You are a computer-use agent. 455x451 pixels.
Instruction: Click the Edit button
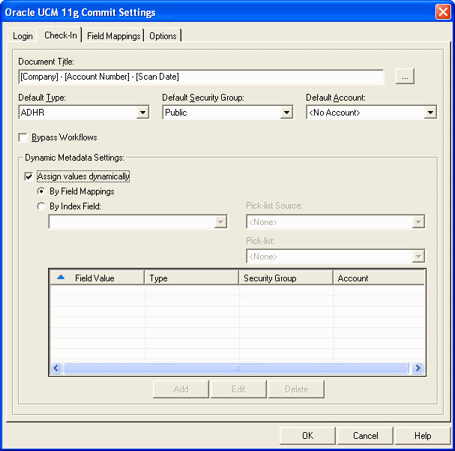(x=238, y=389)
